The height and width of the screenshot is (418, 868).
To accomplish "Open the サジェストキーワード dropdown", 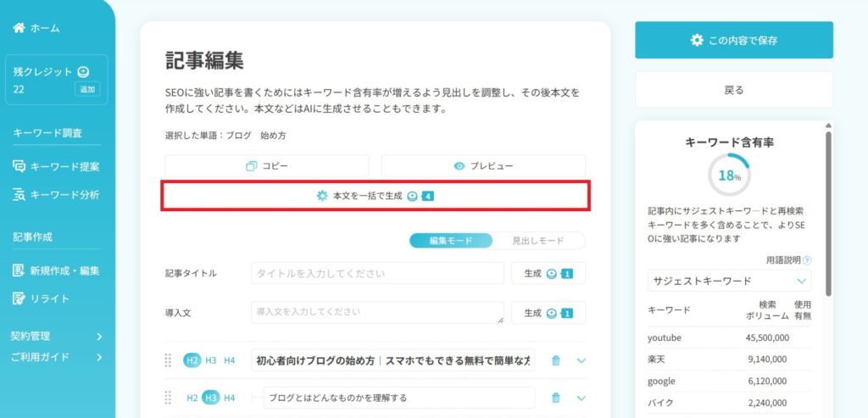I will pyautogui.click(x=729, y=281).
